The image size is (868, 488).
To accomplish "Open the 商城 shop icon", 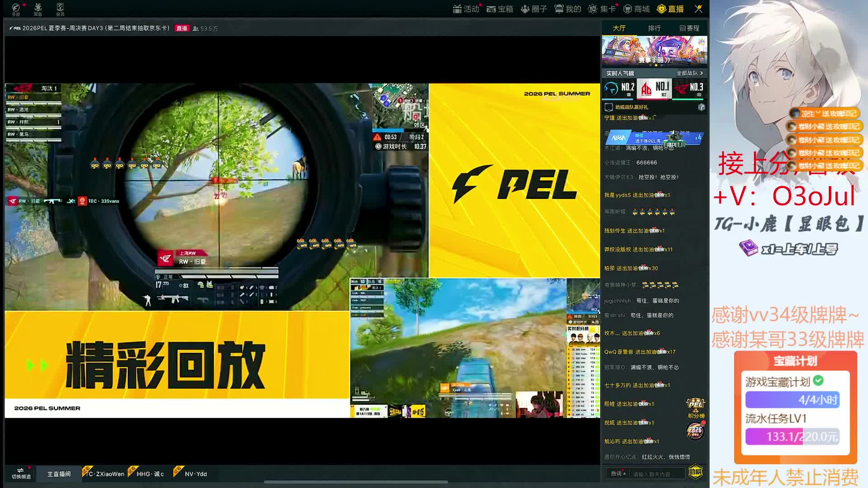I will [637, 9].
